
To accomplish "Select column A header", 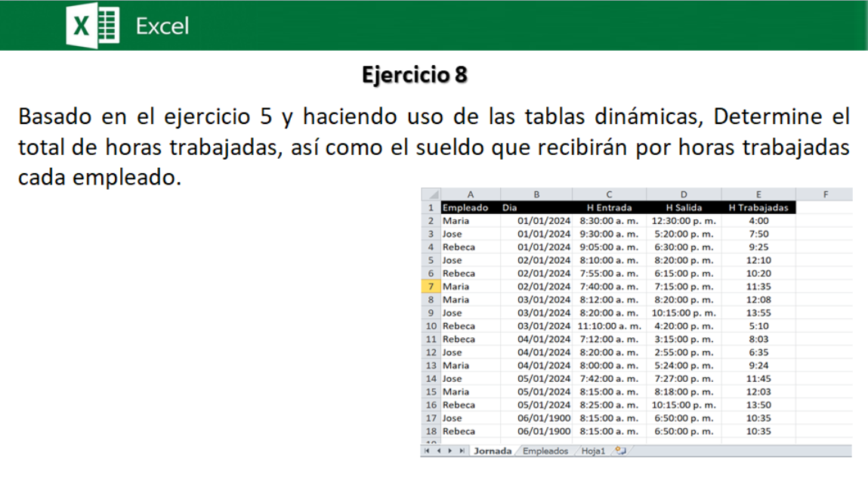I will 470,194.
